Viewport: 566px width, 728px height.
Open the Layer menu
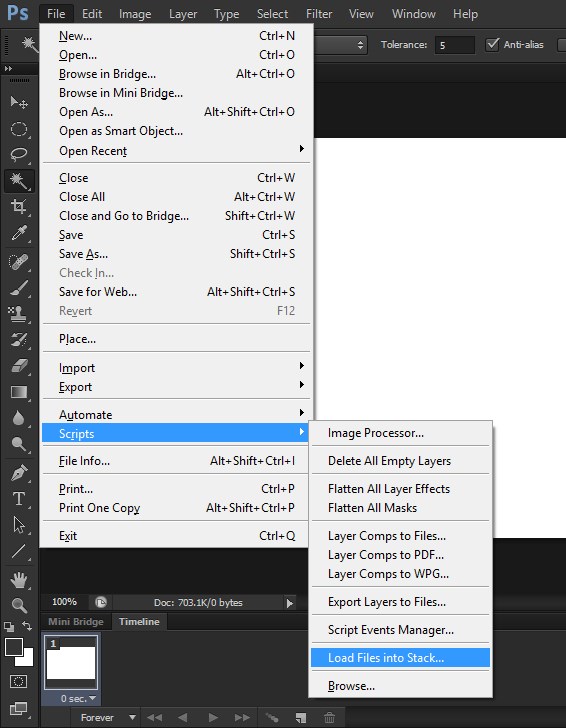pyautogui.click(x=183, y=14)
